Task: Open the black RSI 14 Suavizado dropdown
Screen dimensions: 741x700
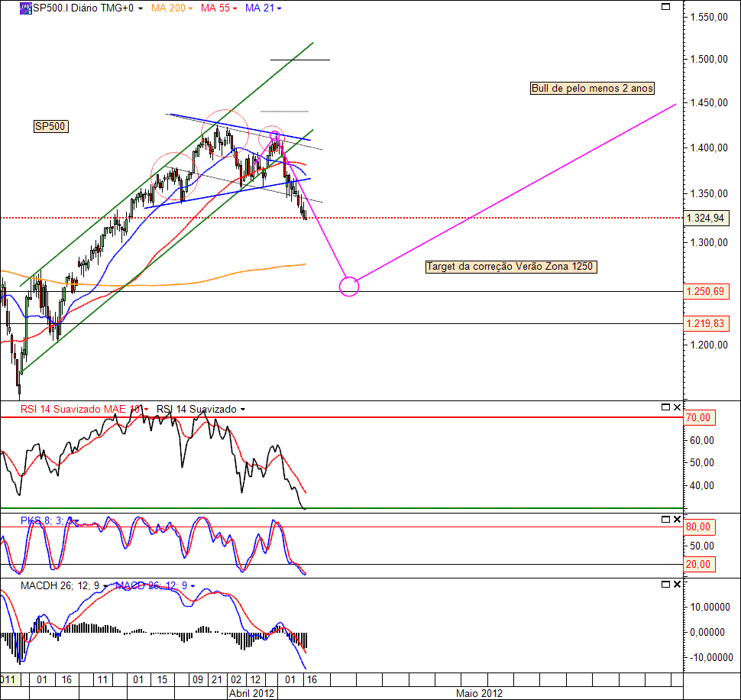Action: 242,410
